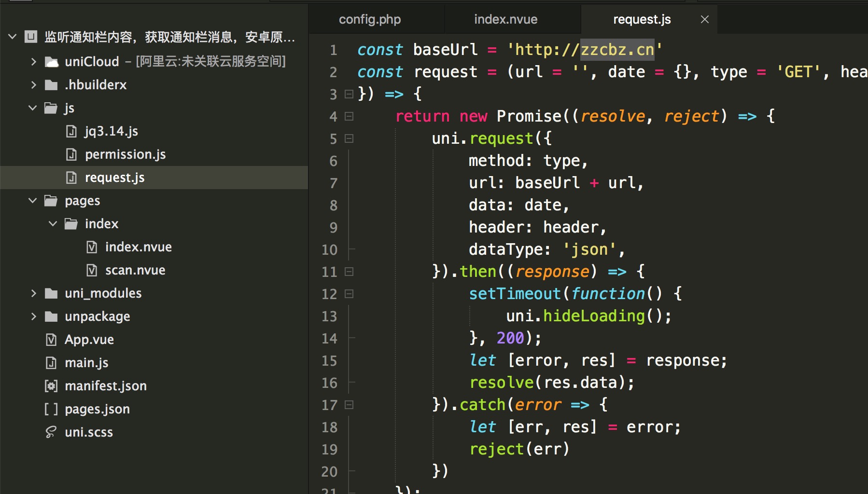Click the uni.scss stylesheet icon
Image resolution: width=868 pixels, height=494 pixels.
click(x=51, y=432)
